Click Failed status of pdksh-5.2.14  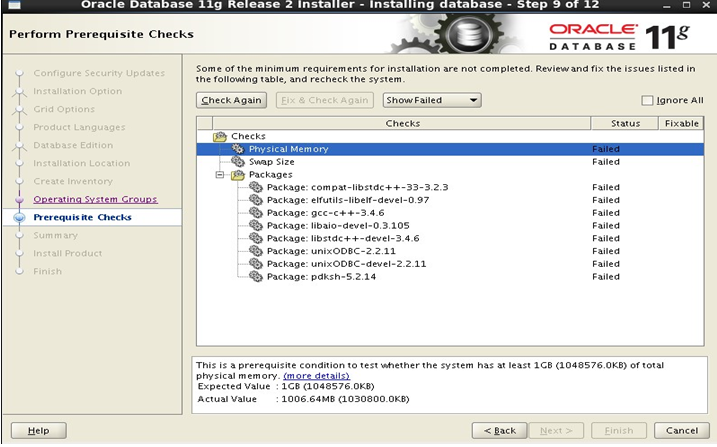coord(606,277)
